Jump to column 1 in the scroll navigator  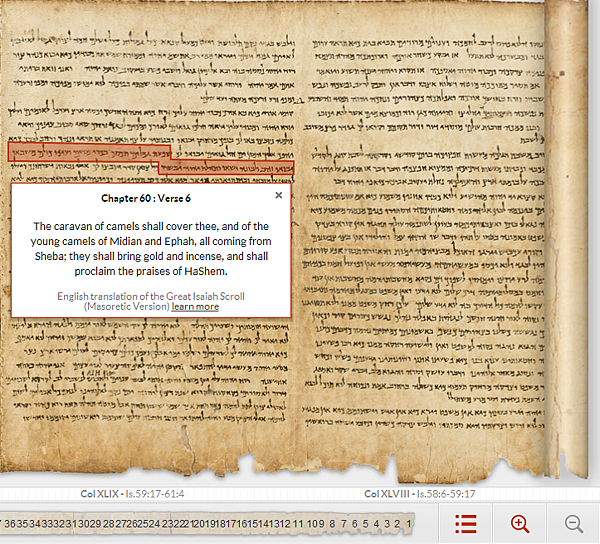point(409,524)
